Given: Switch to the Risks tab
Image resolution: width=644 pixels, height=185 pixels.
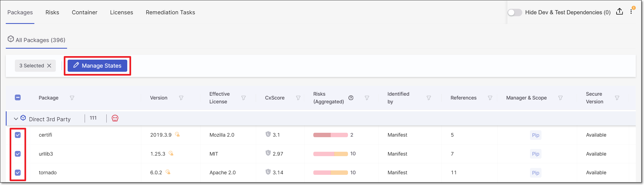Looking at the screenshot, I should click(52, 12).
